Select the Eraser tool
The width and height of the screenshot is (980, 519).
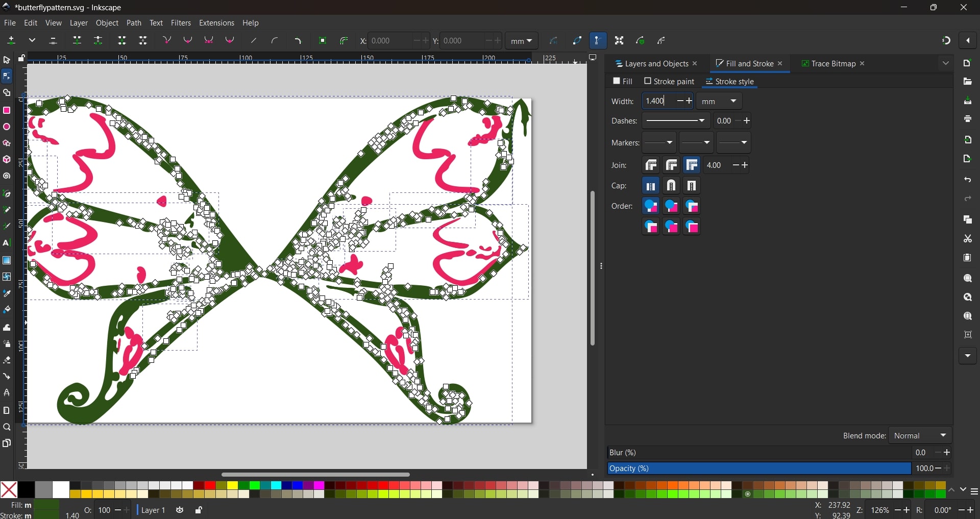coord(7,360)
